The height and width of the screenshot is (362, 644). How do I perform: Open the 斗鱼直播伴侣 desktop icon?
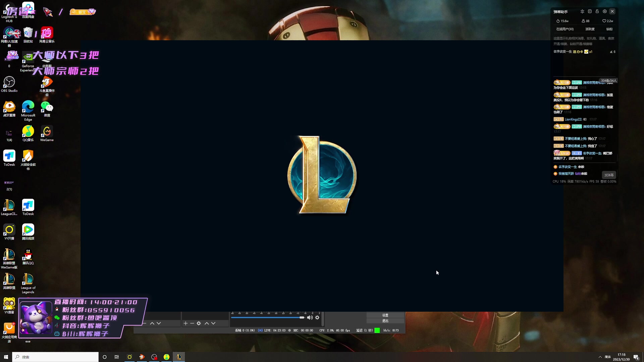point(47,86)
